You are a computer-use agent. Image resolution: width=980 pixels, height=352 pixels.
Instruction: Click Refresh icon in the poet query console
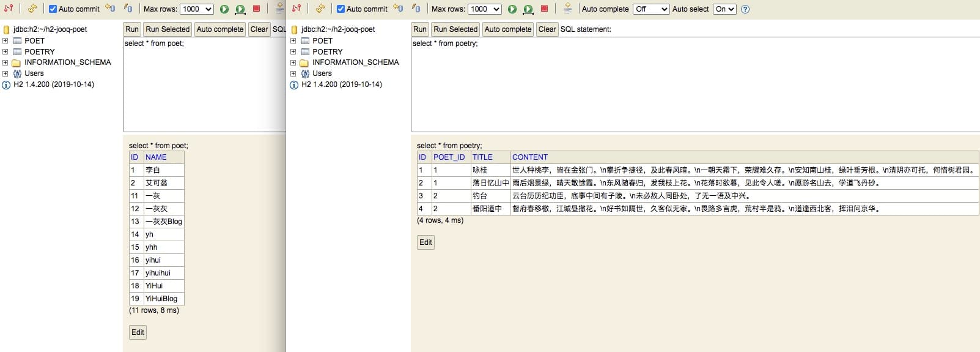point(32,9)
